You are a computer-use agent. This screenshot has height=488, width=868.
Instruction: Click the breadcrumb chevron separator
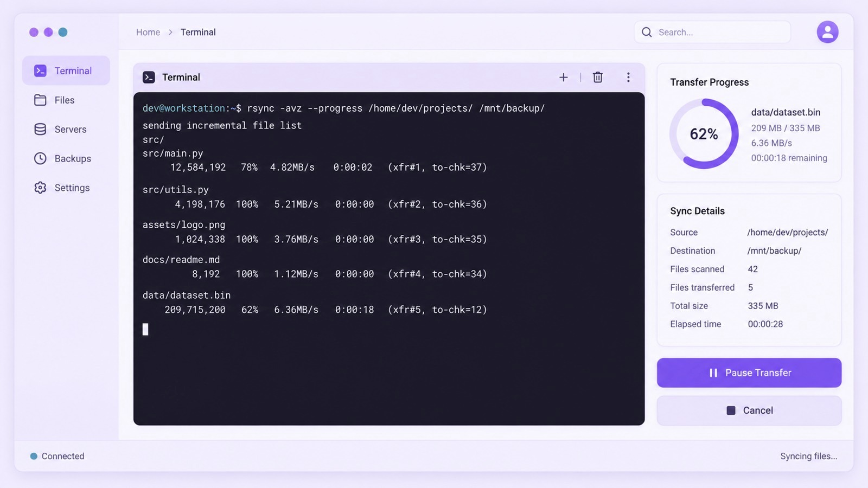pyautogui.click(x=170, y=32)
